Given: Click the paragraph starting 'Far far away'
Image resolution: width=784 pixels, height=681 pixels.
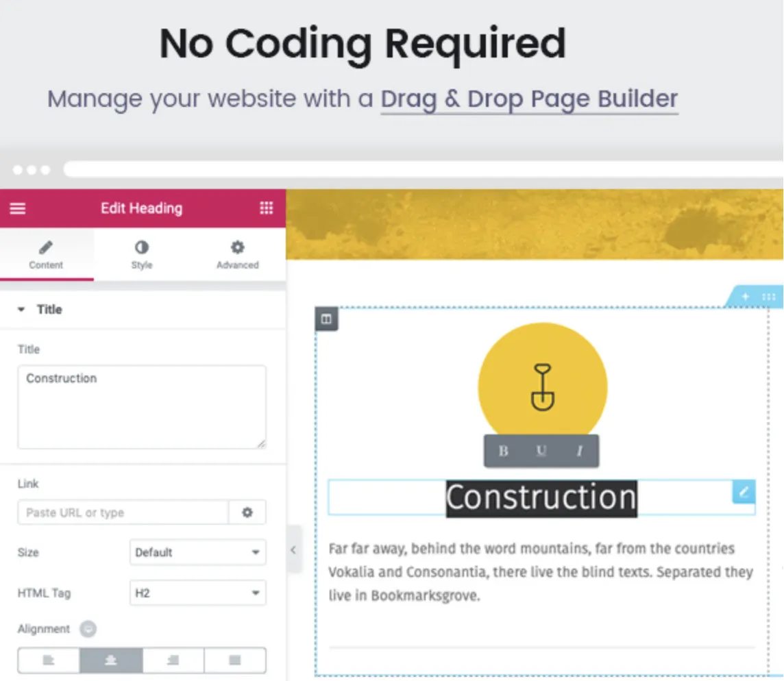Looking at the screenshot, I should coord(541,572).
